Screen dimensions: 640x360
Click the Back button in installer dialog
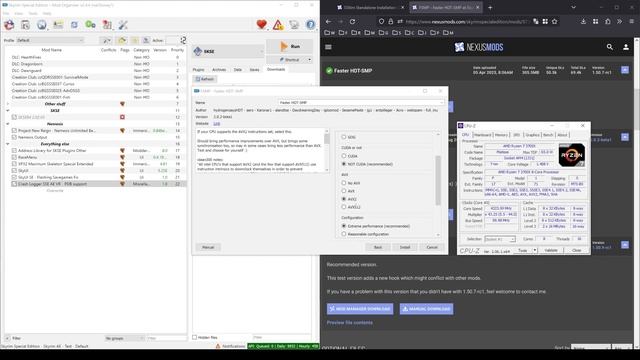tap(378, 247)
